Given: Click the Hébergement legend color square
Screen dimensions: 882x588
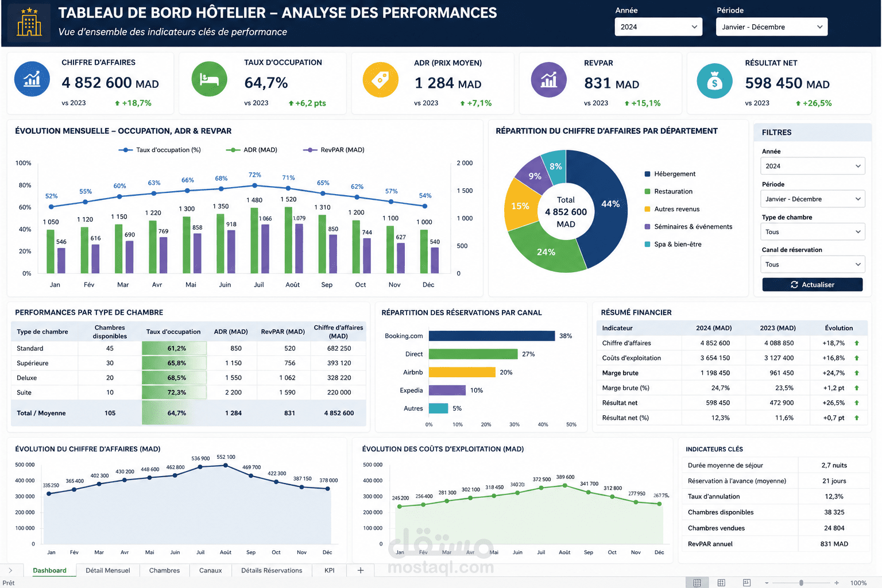Looking at the screenshot, I should pyautogui.click(x=648, y=174).
